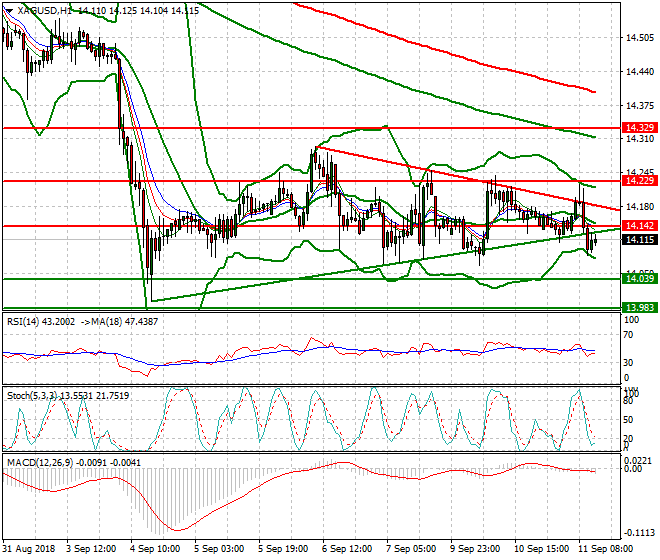Image resolution: width=660 pixels, height=560 pixels.
Task: Click the XAGUSD,H1 symbol title
Action: pyautogui.click(x=45, y=11)
